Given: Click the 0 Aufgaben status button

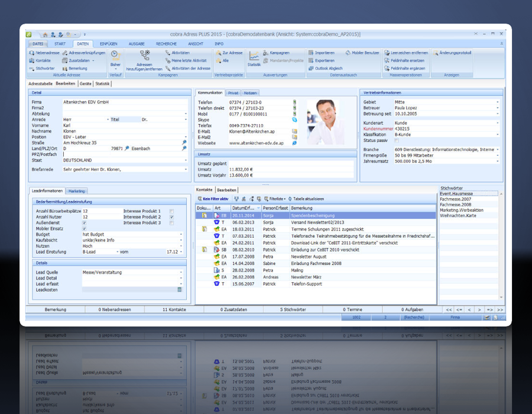Looking at the screenshot, I should click(412, 309).
